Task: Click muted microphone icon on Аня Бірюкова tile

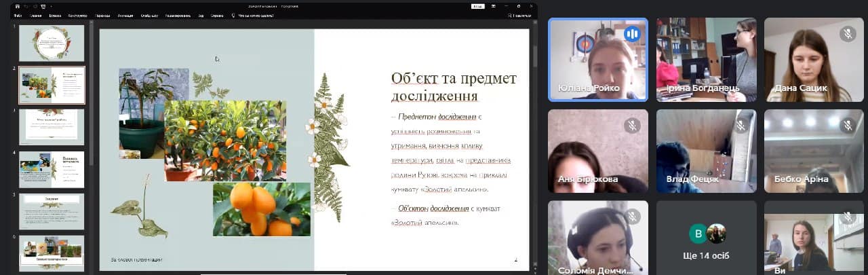Action: [x=632, y=125]
